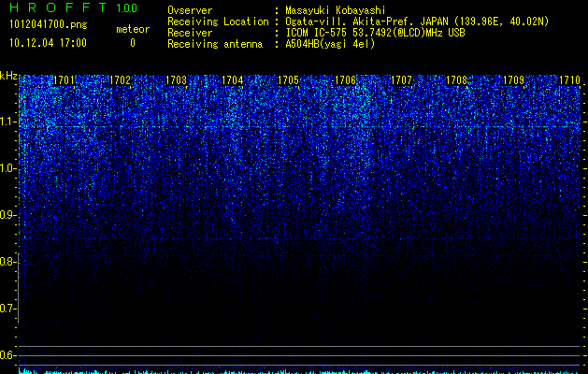This screenshot has width=588, height=374.
Task: Click the 1.1 kHz axis label
Action: [x=7, y=122]
